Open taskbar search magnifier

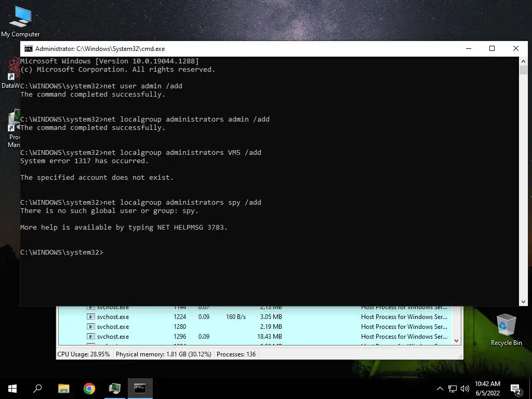pyautogui.click(x=37, y=389)
